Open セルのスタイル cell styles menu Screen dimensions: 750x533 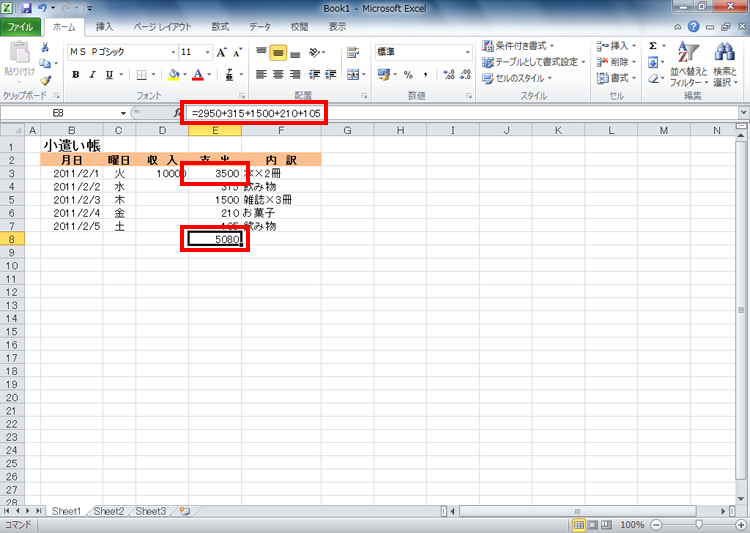click(x=517, y=78)
